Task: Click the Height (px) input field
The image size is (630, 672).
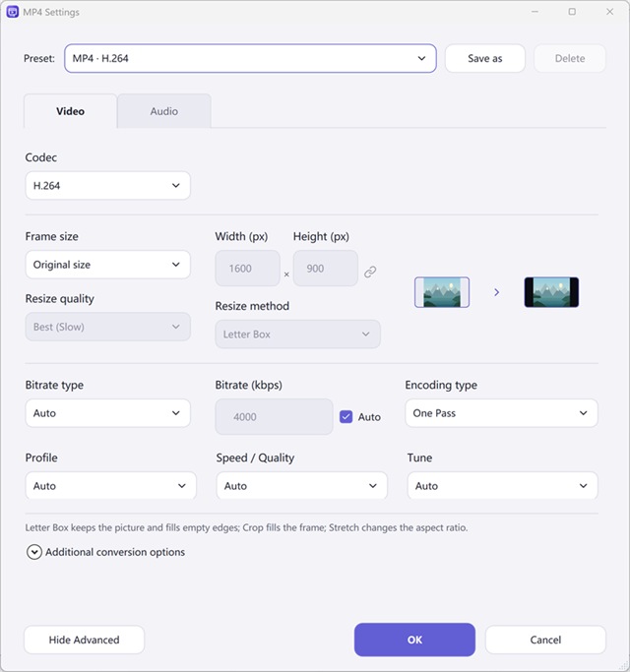Action: [326, 269]
